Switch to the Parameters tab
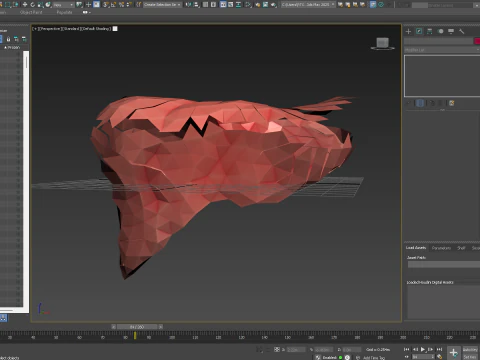 tap(441, 248)
